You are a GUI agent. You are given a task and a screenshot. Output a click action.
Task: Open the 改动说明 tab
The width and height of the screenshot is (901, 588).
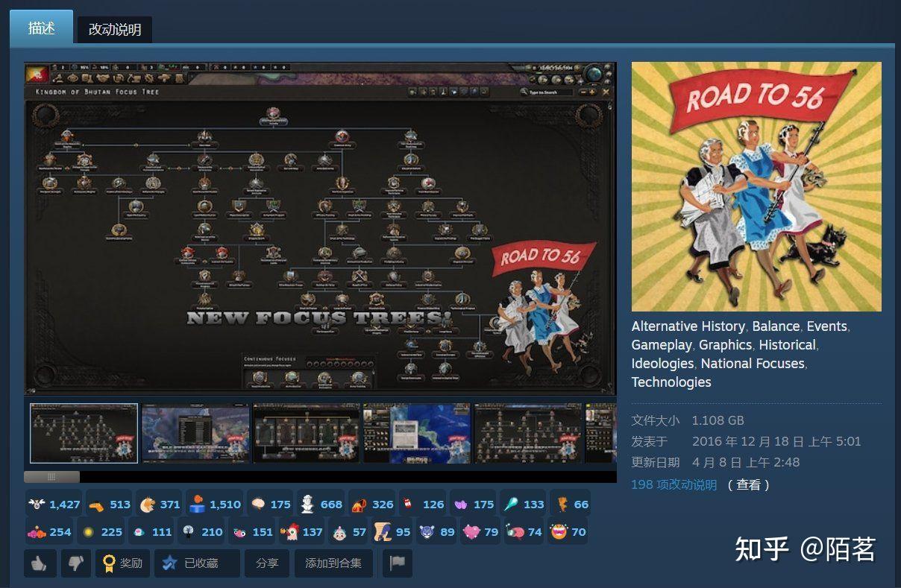click(x=115, y=30)
